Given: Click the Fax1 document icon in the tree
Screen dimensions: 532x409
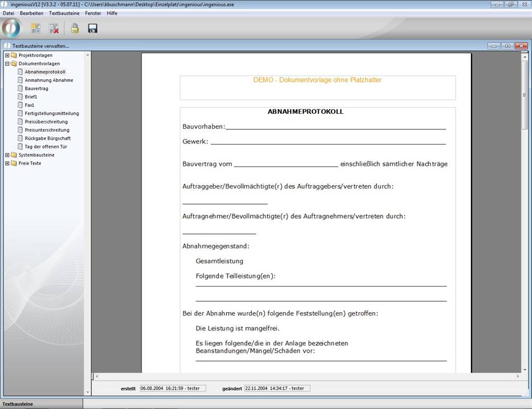Looking at the screenshot, I should [20, 105].
